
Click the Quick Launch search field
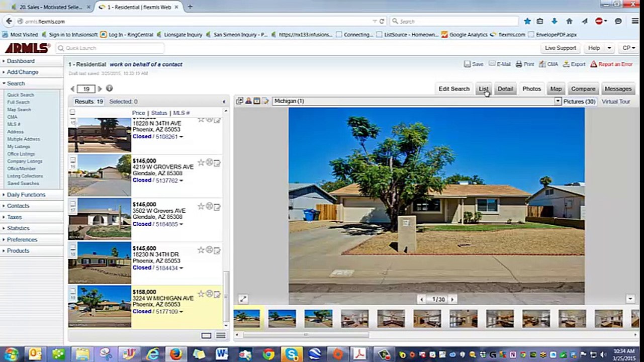pos(110,48)
